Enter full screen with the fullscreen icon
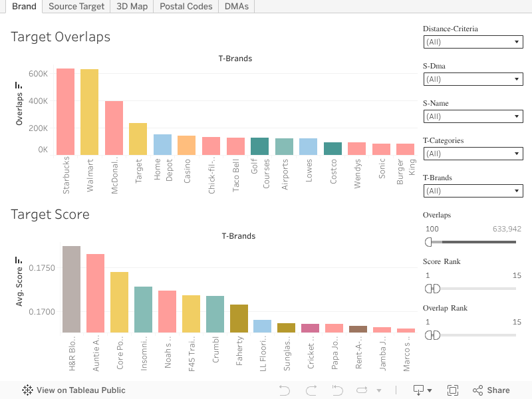This screenshot has width=532, height=399. 453,390
